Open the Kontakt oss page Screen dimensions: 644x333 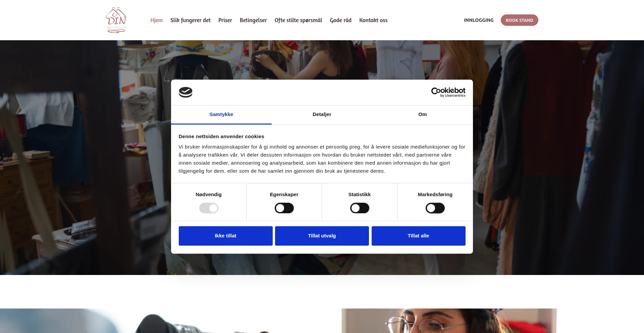[x=373, y=20]
